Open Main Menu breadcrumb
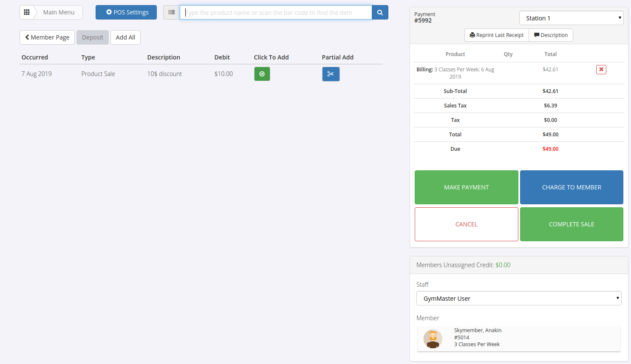This screenshot has height=364, width=631. pyautogui.click(x=59, y=12)
